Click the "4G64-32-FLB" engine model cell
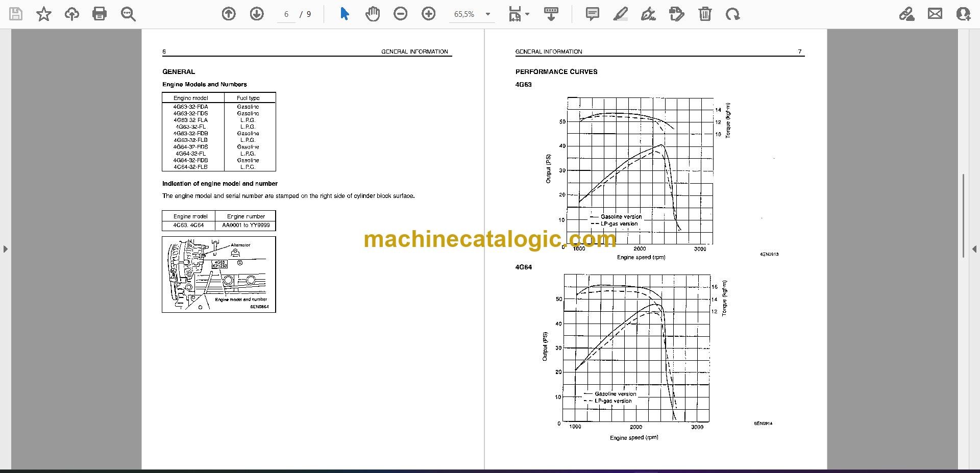 pos(190,167)
